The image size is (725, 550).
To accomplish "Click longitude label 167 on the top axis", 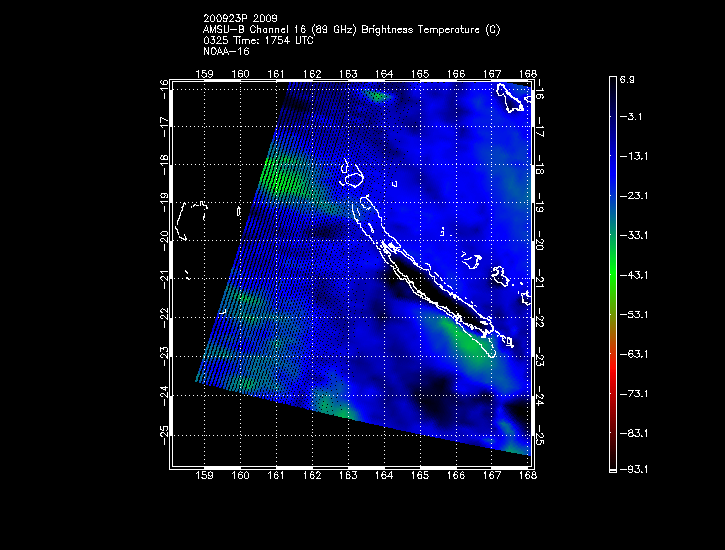I will pyautogui.click(x=492, y=74).
